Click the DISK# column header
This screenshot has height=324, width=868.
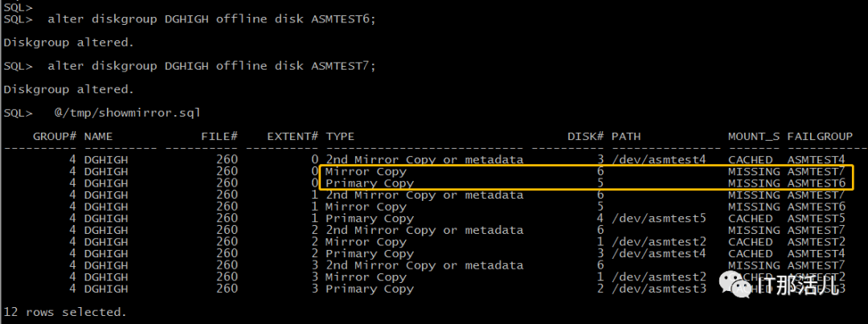[586, 136]
